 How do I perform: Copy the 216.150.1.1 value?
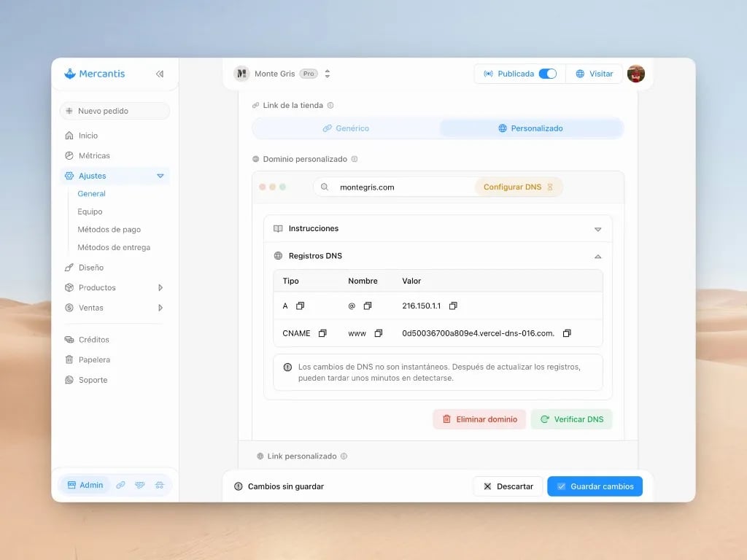(x=453, y=306)
